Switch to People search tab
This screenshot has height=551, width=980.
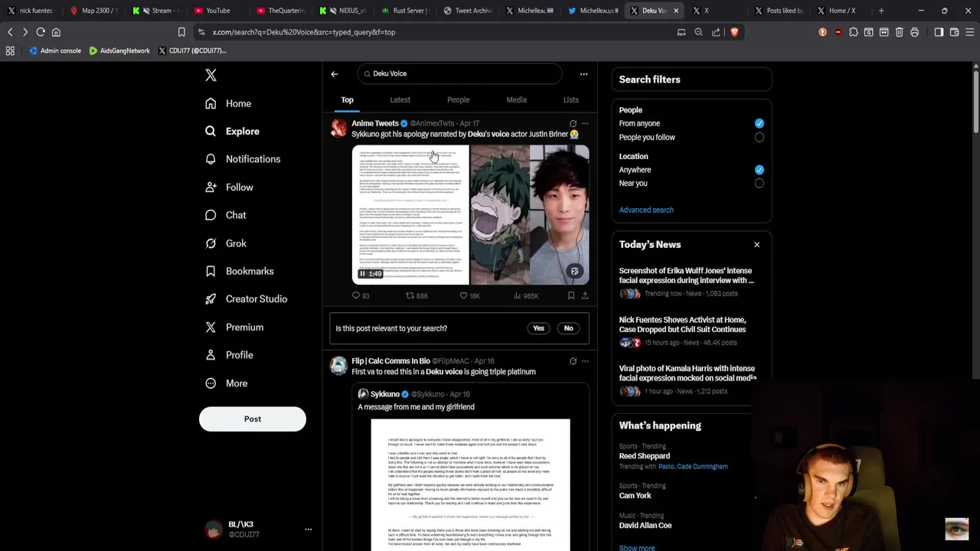(x=458, y=100)
